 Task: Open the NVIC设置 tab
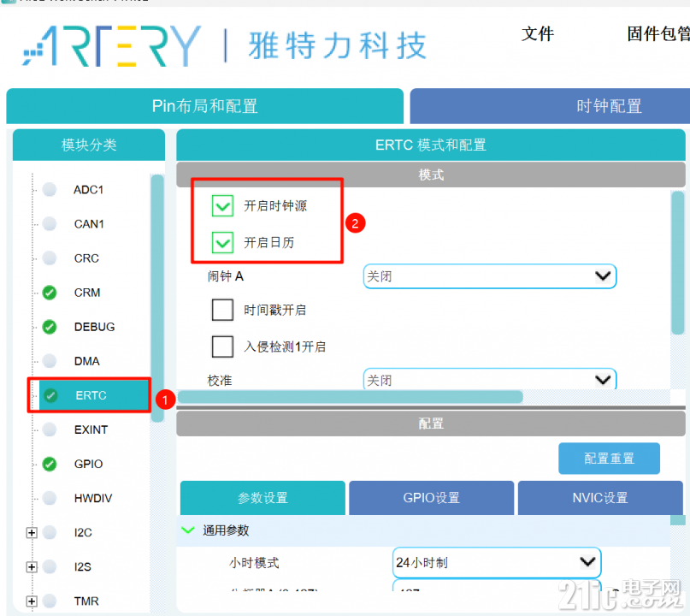600,498
